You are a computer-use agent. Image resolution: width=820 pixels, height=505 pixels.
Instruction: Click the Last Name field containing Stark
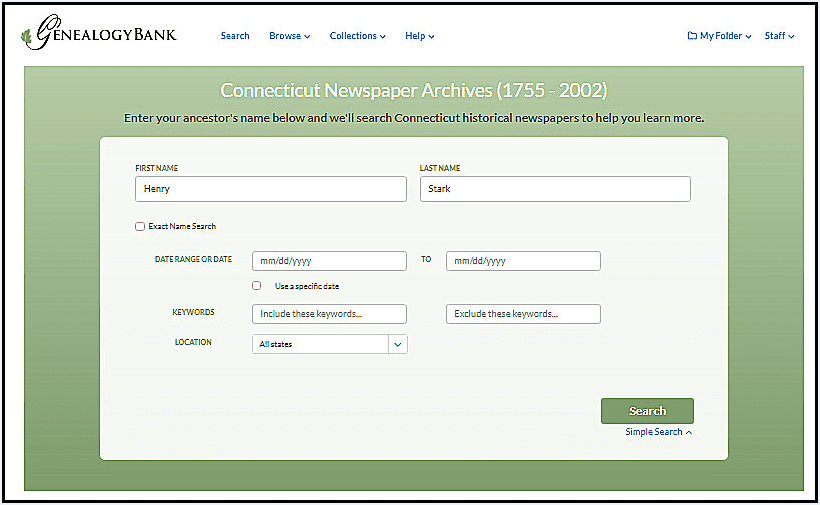click(x=555, y=189)
